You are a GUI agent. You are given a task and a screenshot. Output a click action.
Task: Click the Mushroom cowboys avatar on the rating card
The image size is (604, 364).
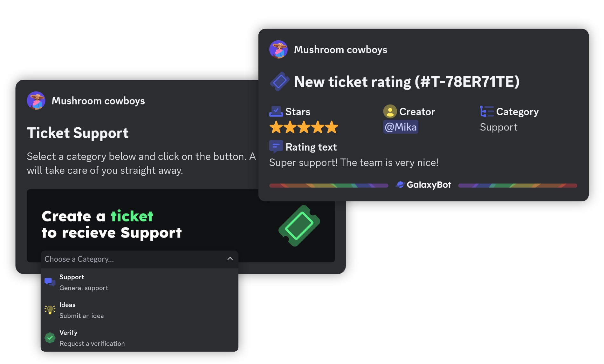[x=279, y=49]
